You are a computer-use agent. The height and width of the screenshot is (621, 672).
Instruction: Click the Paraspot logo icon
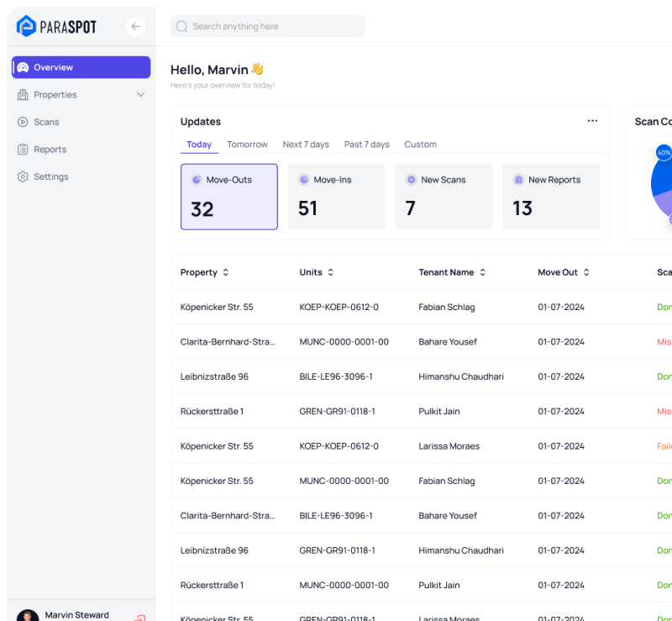point(27,26)
